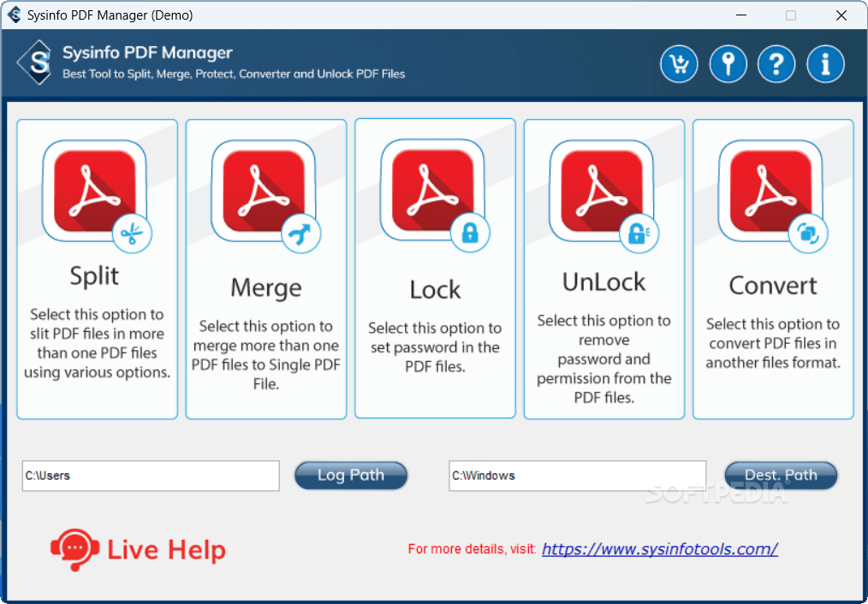This screenshot has height=604, width=868.
Task: Select the Lock PDF icon
Action: (x=435, y=195)
